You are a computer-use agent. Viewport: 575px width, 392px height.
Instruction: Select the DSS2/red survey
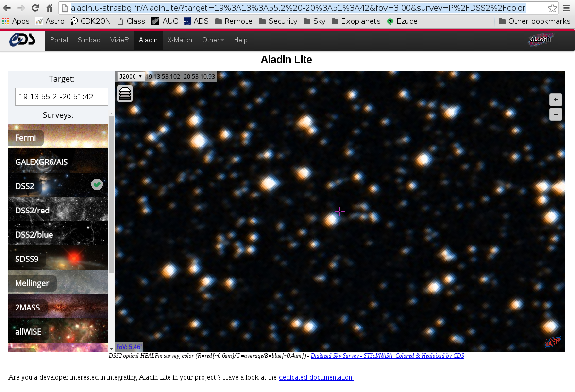coord(58,209)
